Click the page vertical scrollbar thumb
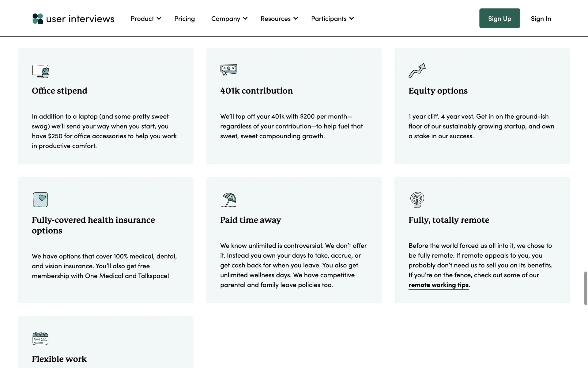Viewport: 588px width, 368px height. coord(585,288)
